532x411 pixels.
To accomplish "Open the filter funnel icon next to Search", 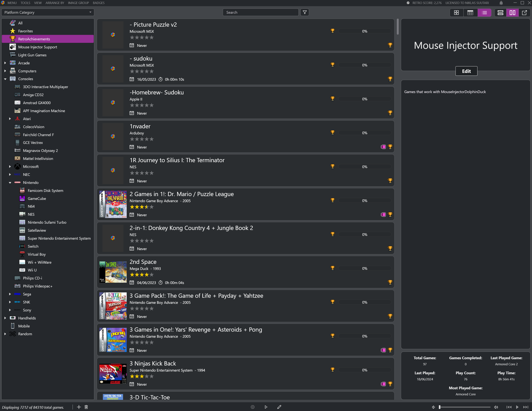I will pyautogui.click(x=305, y=12).
